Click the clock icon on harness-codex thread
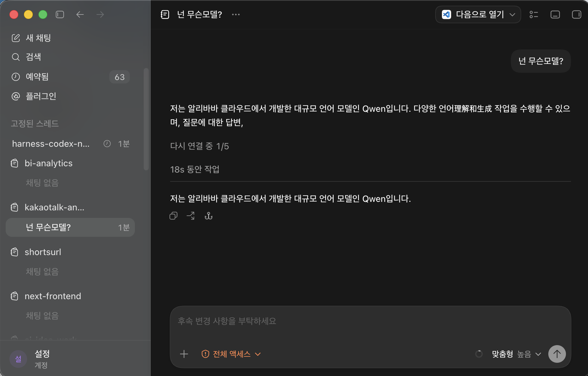Image resolution: width=588 pixels, height=376 pixels. pos(107,144)
